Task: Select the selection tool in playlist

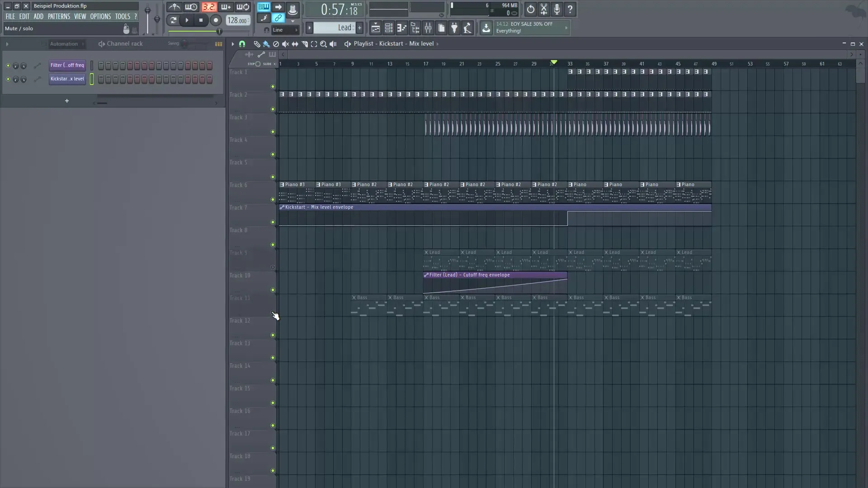Action: click(x=314, y=44)
